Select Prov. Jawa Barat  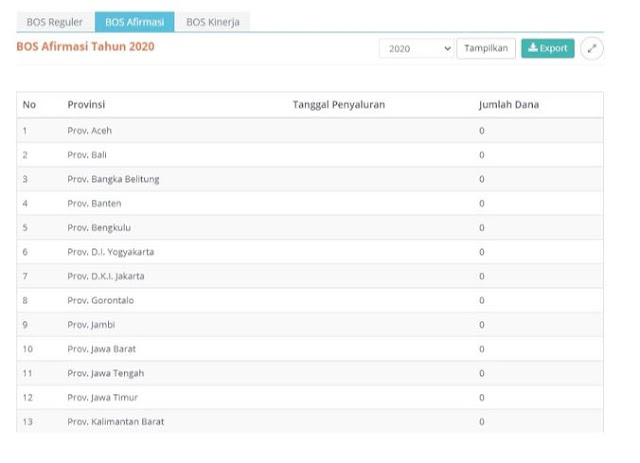click(x=101, y=349)
